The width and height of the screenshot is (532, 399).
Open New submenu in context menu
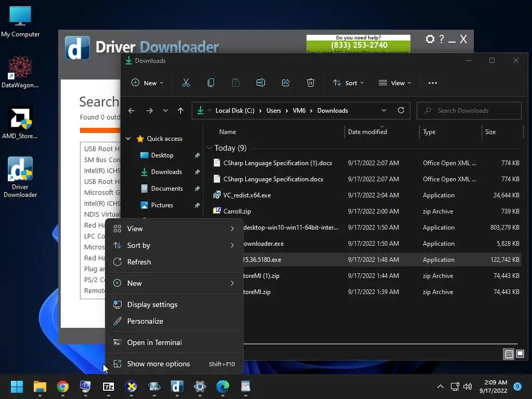[x=175, y=283]
